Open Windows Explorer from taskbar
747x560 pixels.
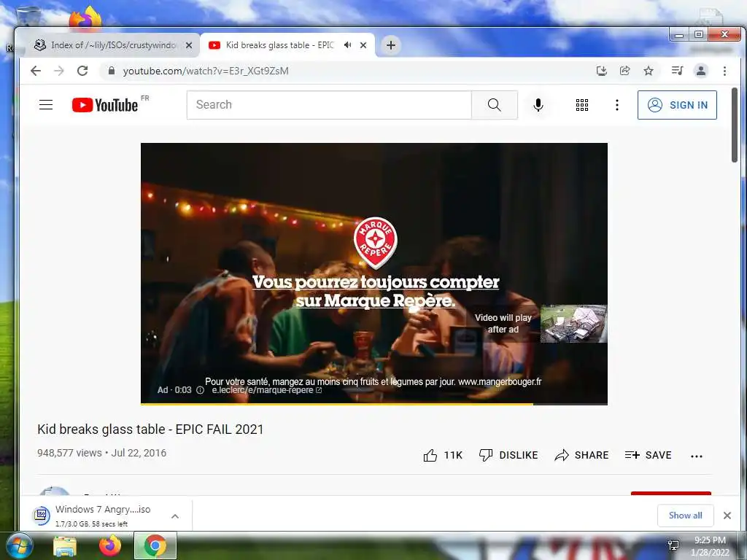[x=65, y=546]
